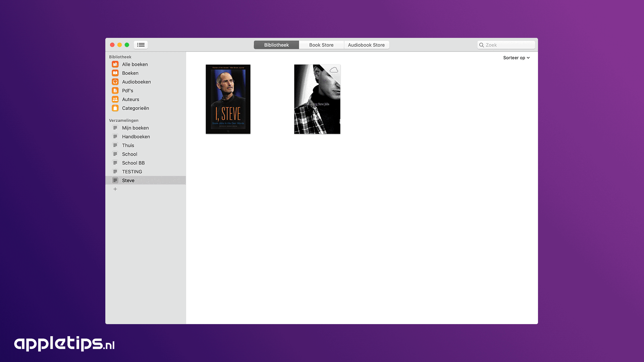The width and height of the screenshot is (644, 362).
Task: Select the Bibliotheek tab
Action: point(276,45)
